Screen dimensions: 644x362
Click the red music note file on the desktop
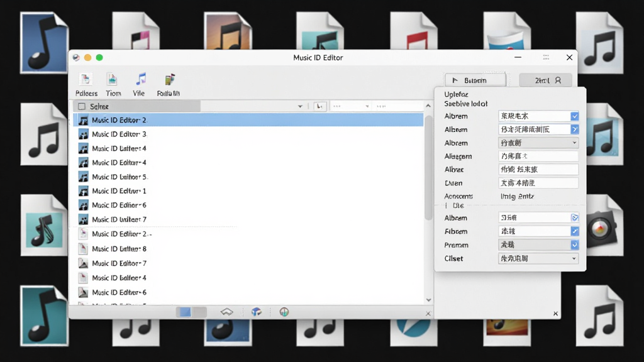coord(414,31)
